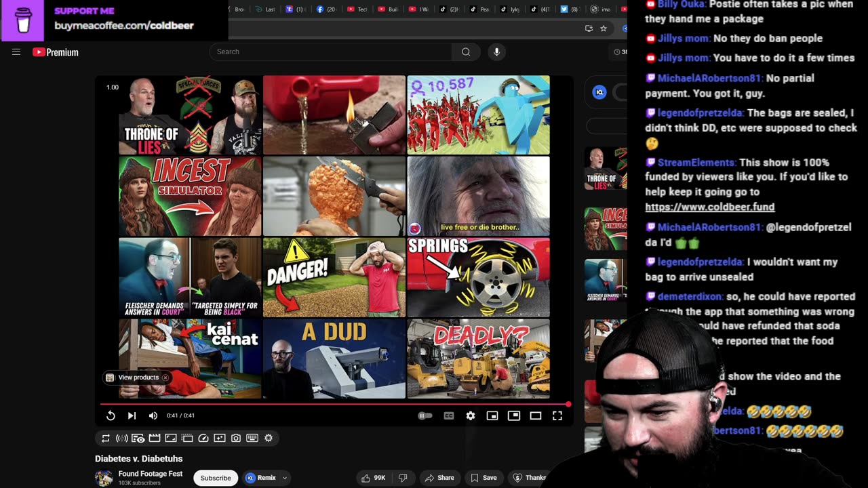
Task: Dislike the video
Action: point(402,478)
